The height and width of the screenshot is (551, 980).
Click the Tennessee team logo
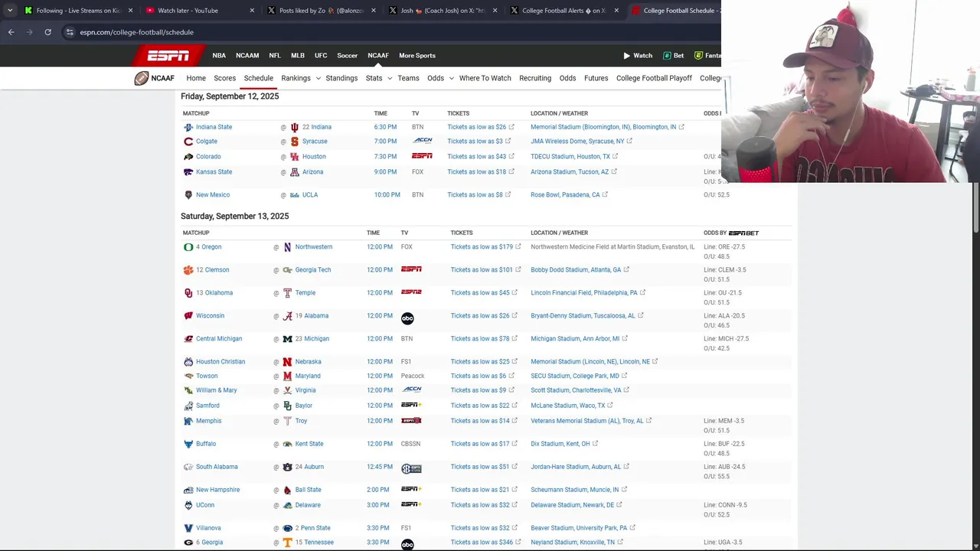click(x=287, y=543)
